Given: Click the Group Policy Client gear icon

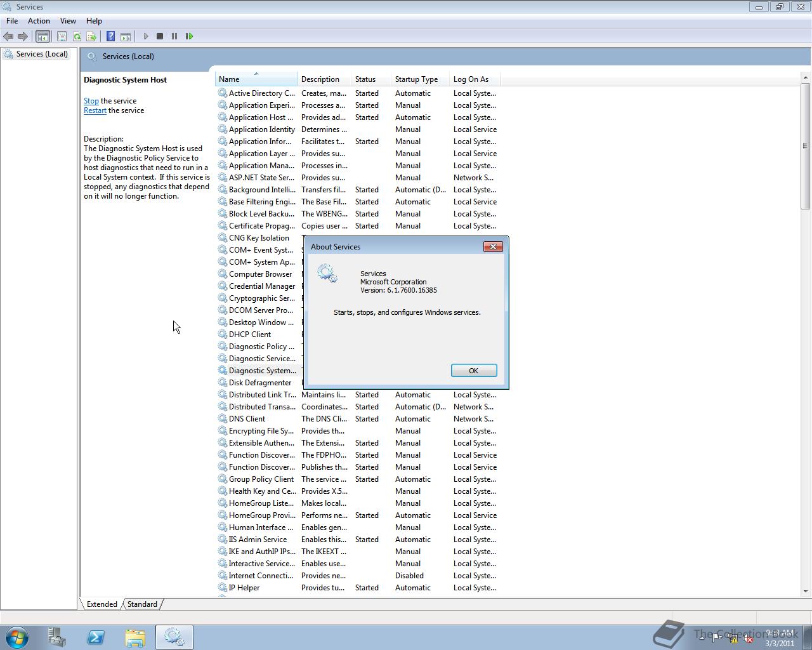Looking at the screenshot, I should point(223,479).
